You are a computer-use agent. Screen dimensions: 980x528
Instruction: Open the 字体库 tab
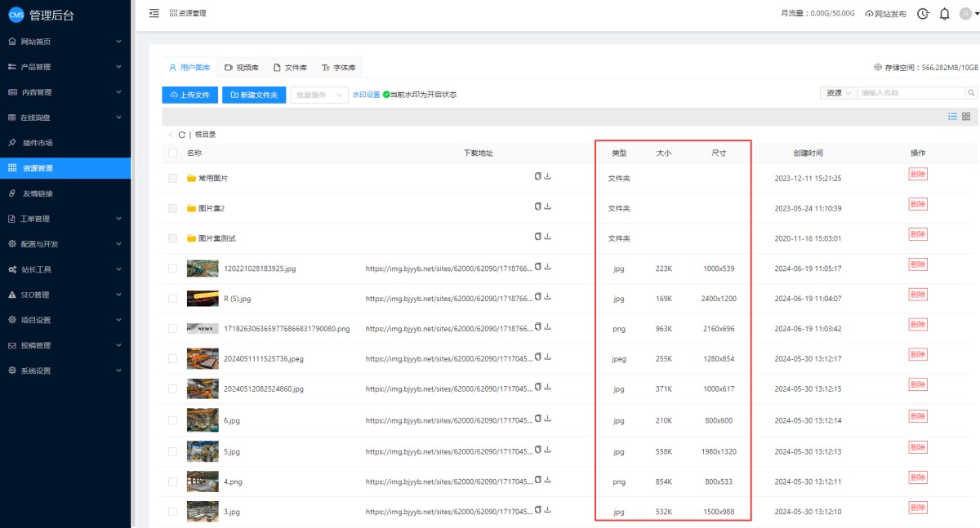click(x=338, y=68)
